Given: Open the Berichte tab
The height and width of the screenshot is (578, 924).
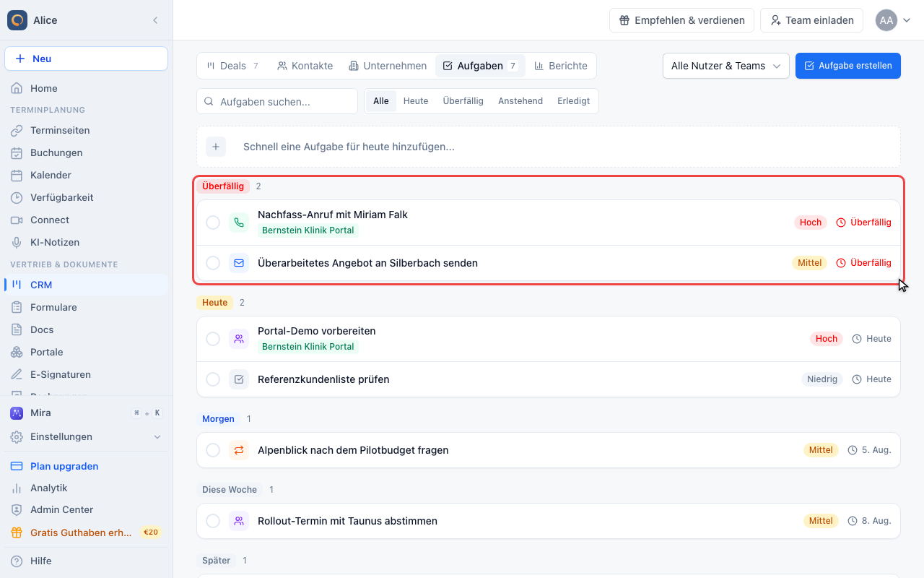Looking at the screenshot, I should pos(561,66).
